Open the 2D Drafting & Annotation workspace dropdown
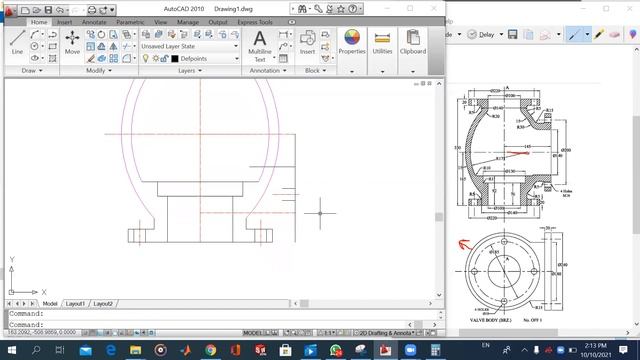Image resolution: width=640 pixels, height=360 pixels. [x=385, y=333]
